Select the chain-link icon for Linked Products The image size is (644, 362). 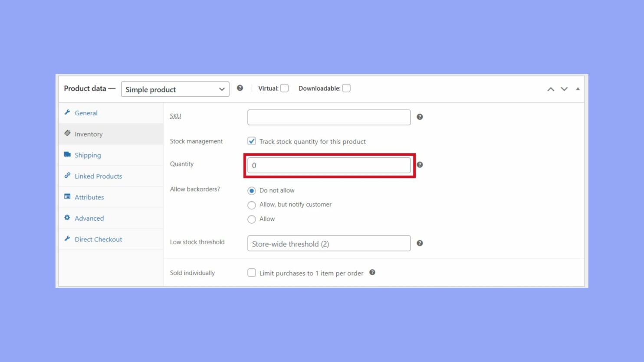(67, 176)
